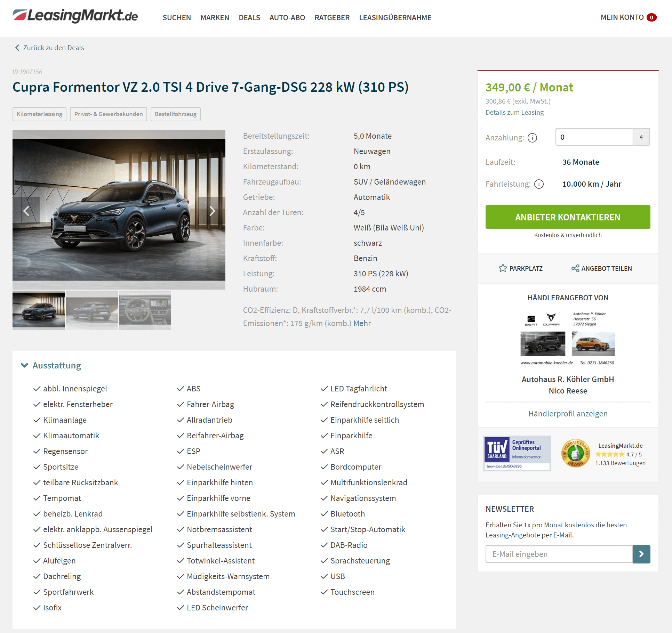
Task: Click the Angebot teilen share icon
Action: [575, 268]
